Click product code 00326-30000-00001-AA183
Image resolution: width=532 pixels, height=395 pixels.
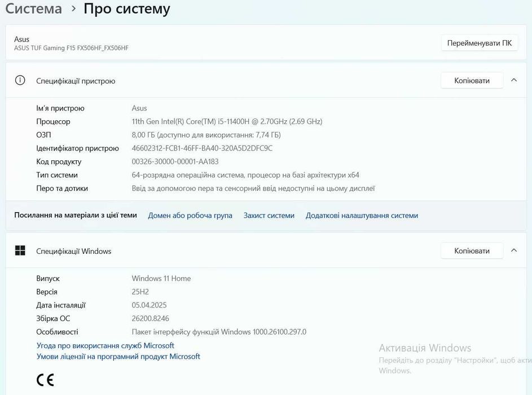click(x=175, y=161)
